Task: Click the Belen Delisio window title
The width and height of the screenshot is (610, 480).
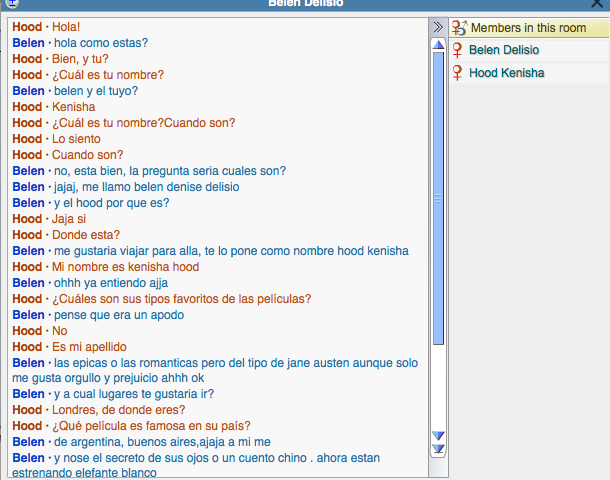Action: (x=305, y=4)
